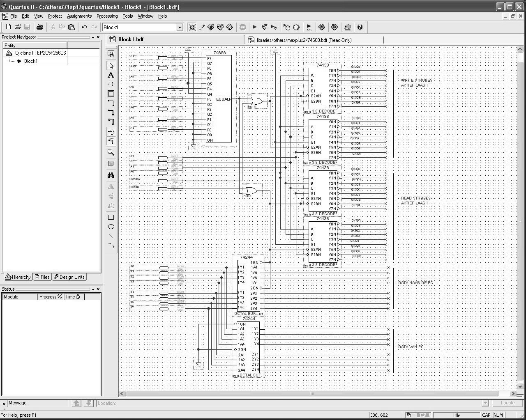Activate the Zoom tool

111,152
